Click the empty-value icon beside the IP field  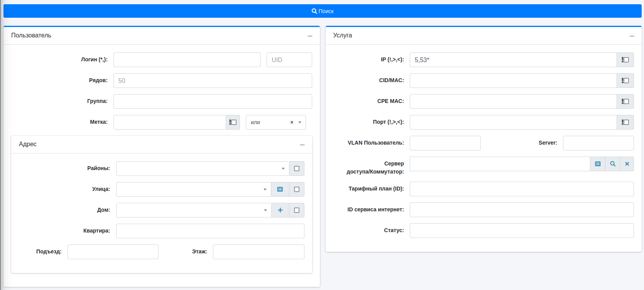coord(625,60)
